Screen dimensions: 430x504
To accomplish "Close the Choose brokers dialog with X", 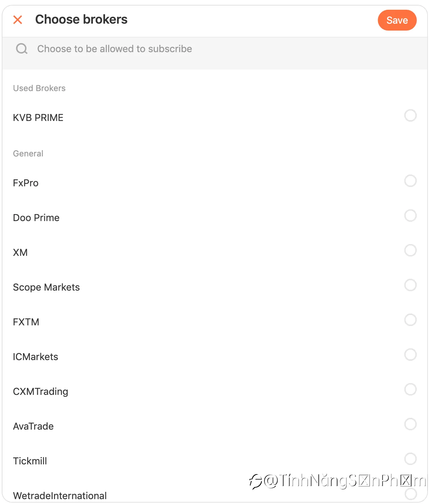I will (18, 20).
